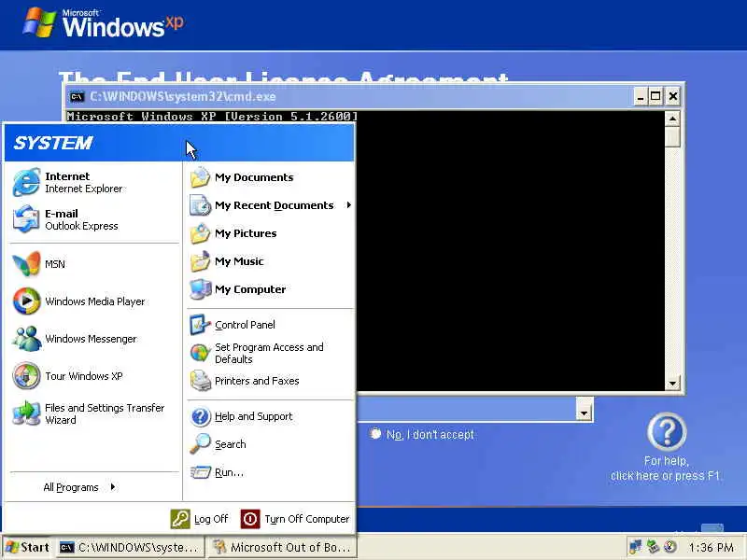Maximize the cmd.exe window
The height and width of the screenshot is (560, 747).
655,97
